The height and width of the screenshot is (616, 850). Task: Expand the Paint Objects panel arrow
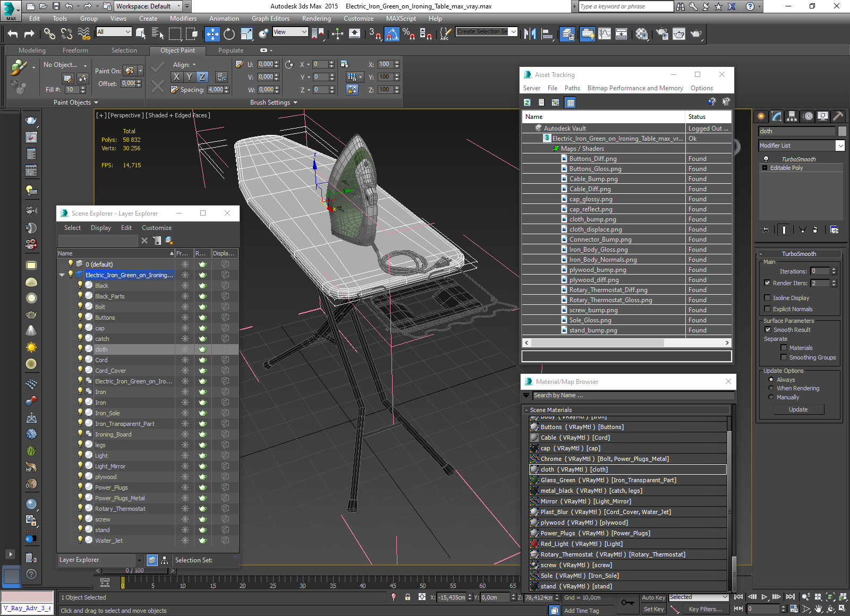[96, 102]
